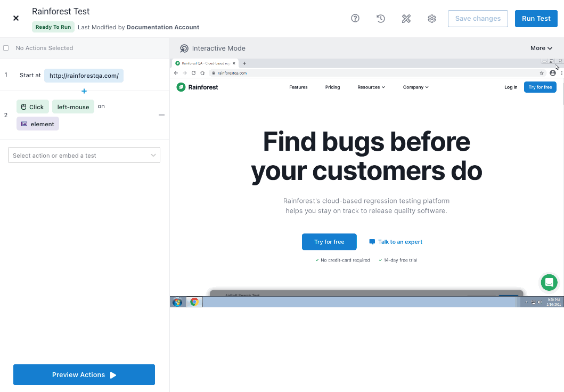Click the Preview Actions button
The width and height of the screenshot is (564, 392).
point(84,375)
